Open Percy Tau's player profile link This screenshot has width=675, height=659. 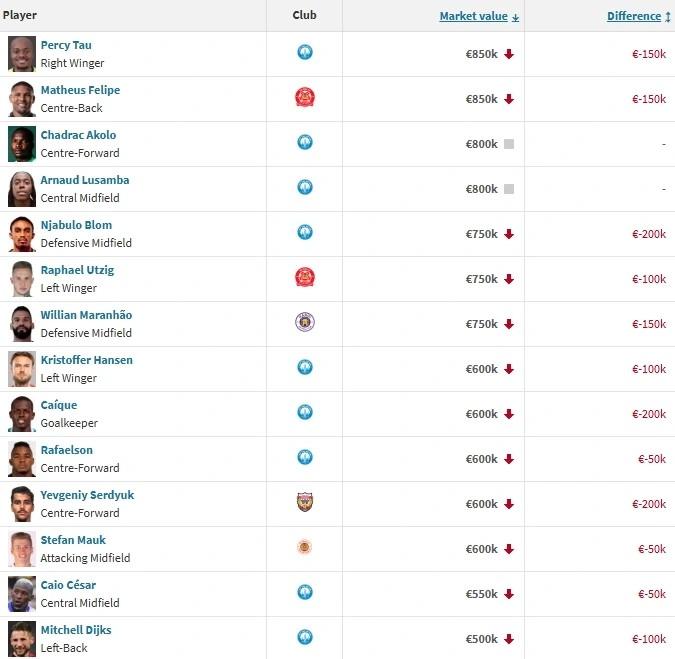tap(66, 45)
